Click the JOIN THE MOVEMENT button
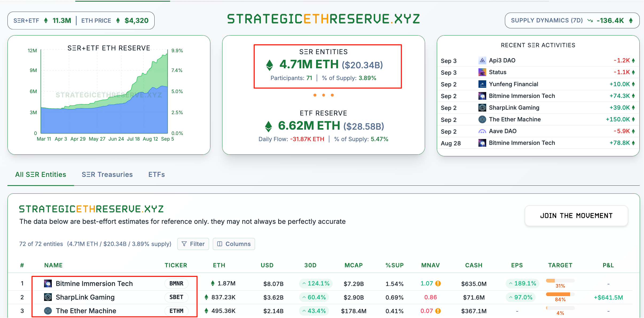This screenshot has width=644, height=318. pos(576,216)
